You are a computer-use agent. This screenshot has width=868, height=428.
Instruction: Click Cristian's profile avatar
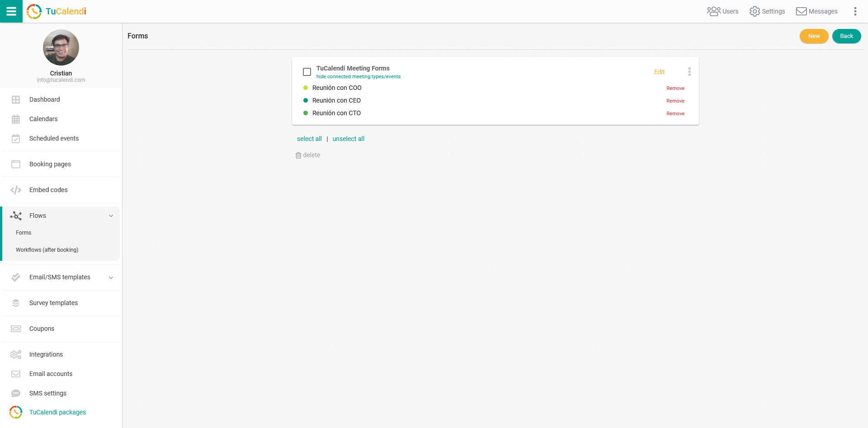point(61,47)
